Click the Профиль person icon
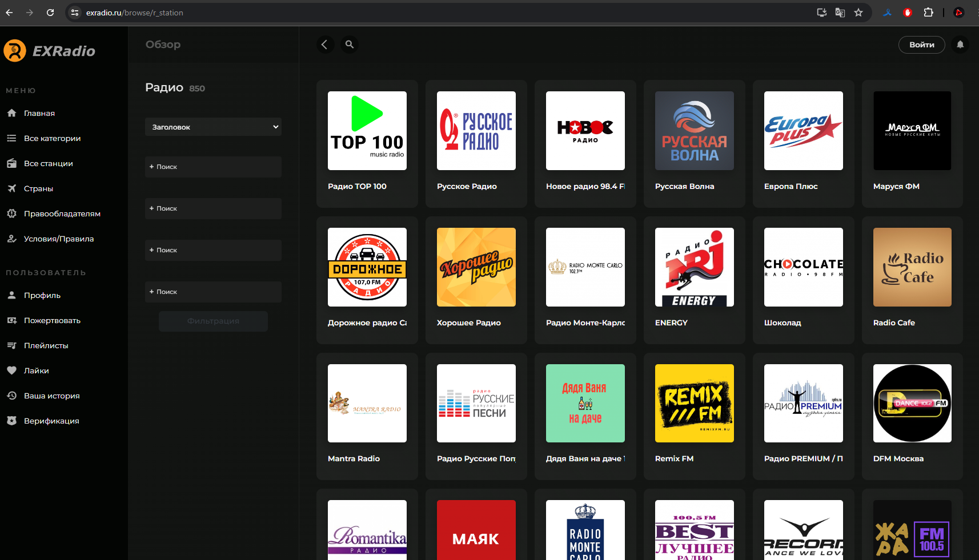Image resolution: width=979 pixels, height=560 pixels. (x=11, y=295)
